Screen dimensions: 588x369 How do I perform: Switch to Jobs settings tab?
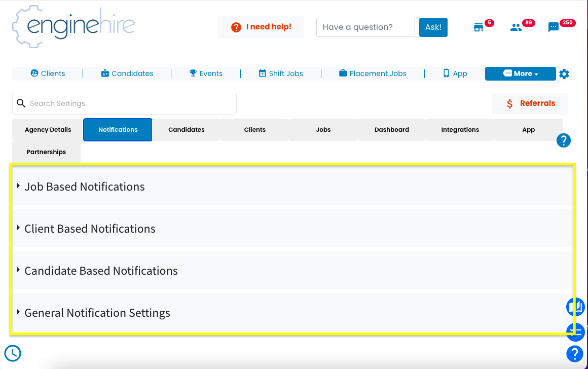pyautogui.click(x=323, y=130)
